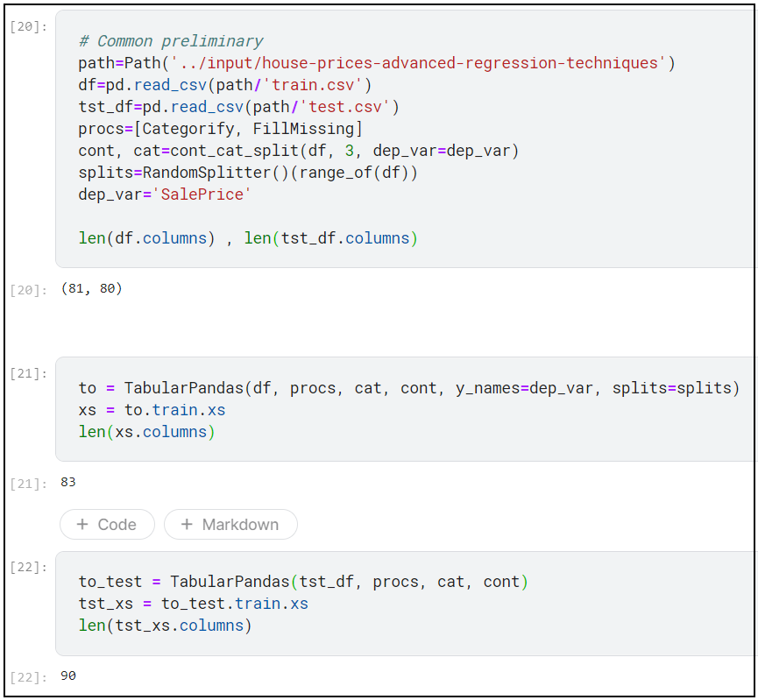Click the path=Path(...) code line
This screenshot has width=758, height=700.
[377, 63]
